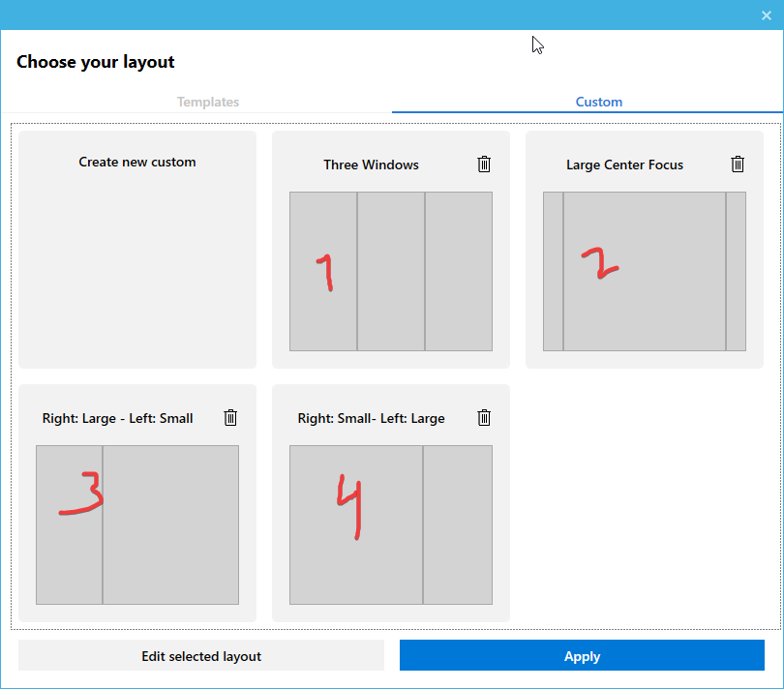This screenshot has height=689, width=784.
Task: Click the Three Windows title text
Action: [371, 165]
